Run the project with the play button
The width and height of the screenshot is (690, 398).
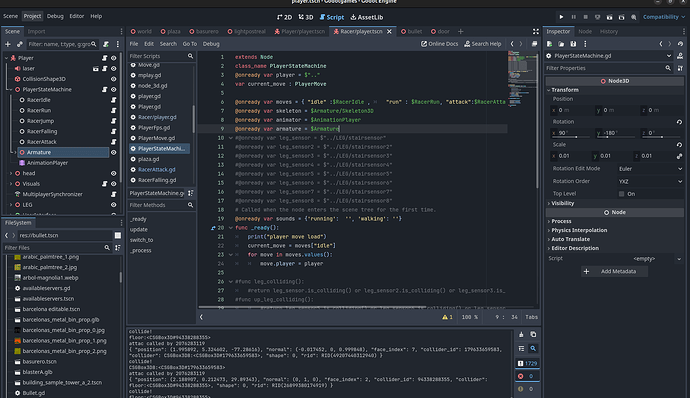click(561, 17)
